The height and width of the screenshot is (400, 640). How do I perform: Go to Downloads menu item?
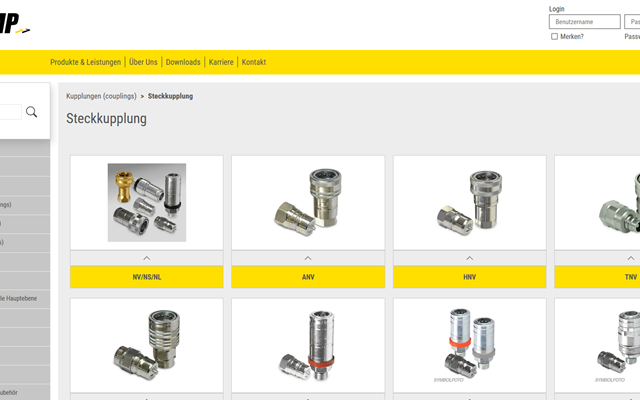point(183,62)
